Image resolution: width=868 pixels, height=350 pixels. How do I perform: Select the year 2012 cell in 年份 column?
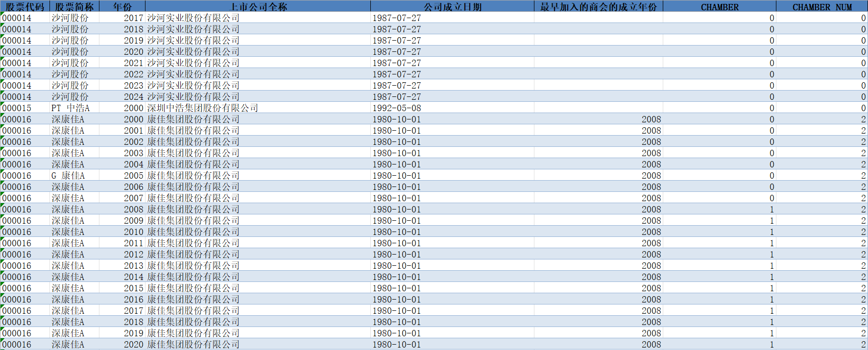[x=133, y=255]
